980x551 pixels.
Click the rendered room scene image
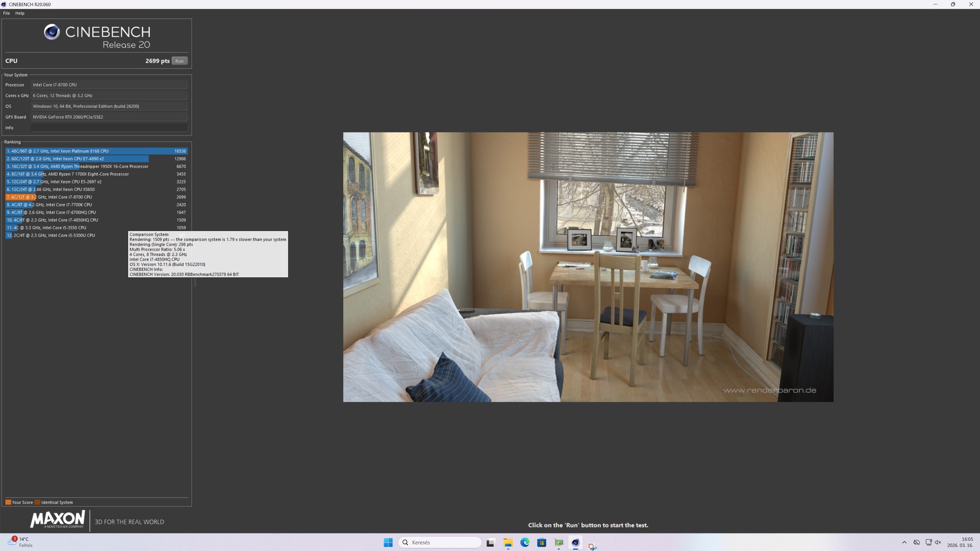click(x=588, y=267)
